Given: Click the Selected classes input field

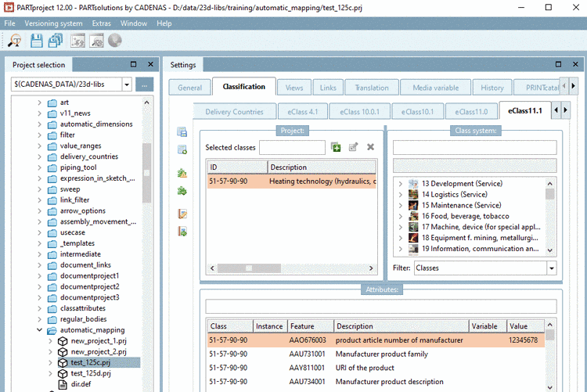Looking at the screenshot, I should tap(292, 147).
